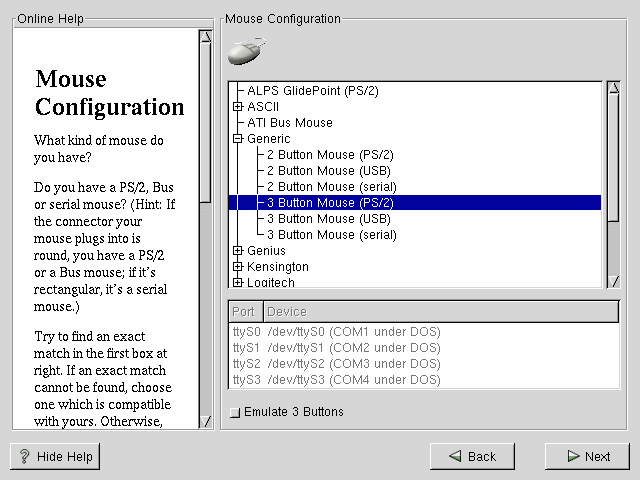This screenshot has width=640, height=480.
Task: Collapse the Generic mouse category
Action: [237, 139]
